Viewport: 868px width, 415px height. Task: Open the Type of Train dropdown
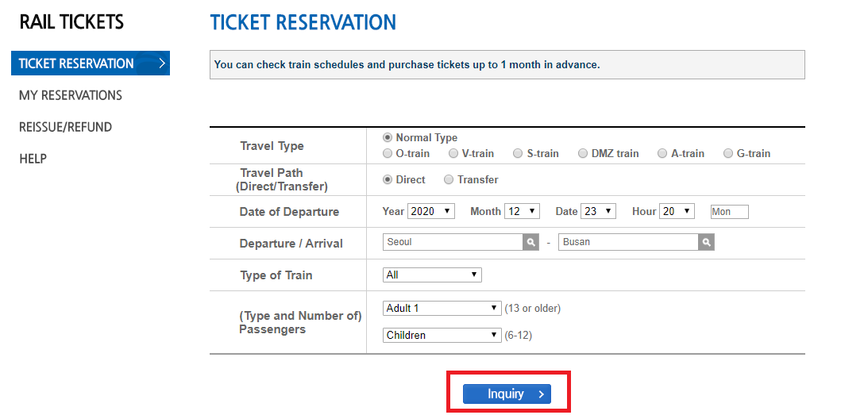pyautogui.click(x=432, y=275)
